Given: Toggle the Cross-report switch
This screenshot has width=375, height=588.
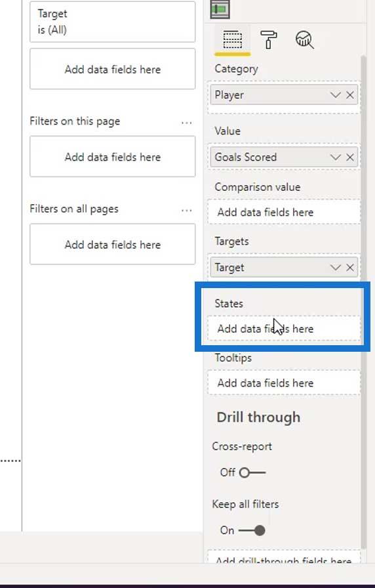Looking at the screenshot, I should click(x=252, y=472).
